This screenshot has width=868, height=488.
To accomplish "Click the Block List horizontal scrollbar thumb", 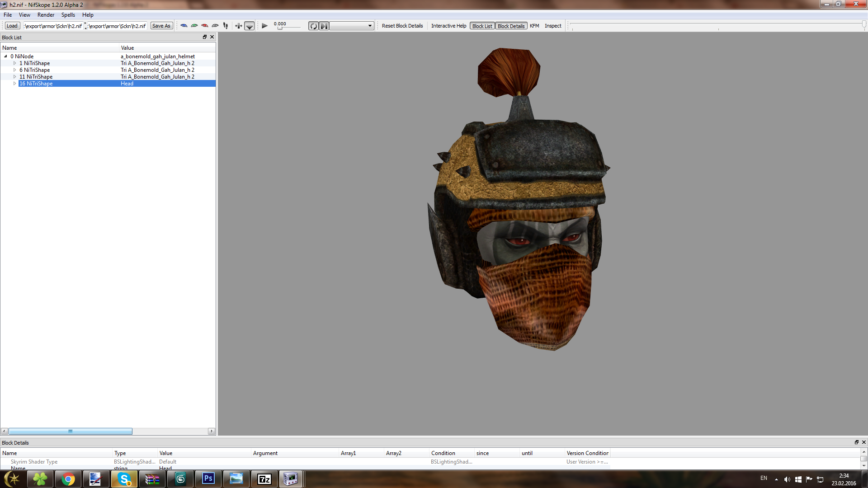I will click(71, 432).
